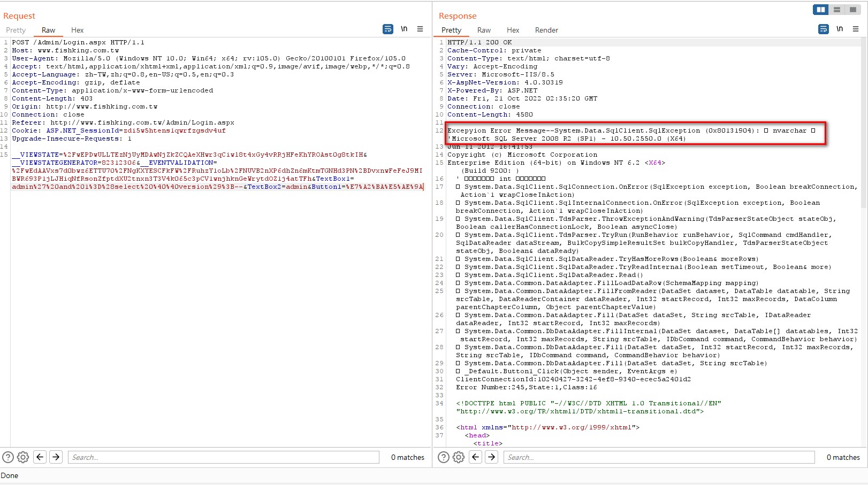Select combined tabs layout view icon
The image size is (868, 485).
[x=853, y=10]
